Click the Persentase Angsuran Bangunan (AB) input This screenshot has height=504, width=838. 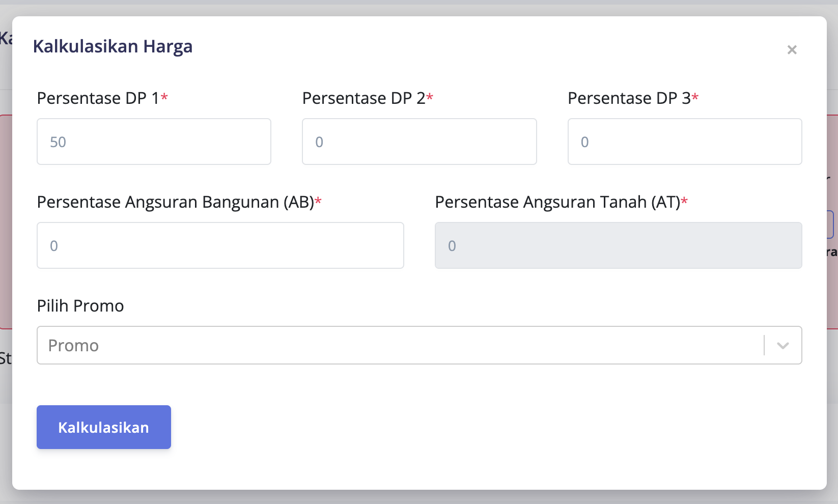pos(220,246)
